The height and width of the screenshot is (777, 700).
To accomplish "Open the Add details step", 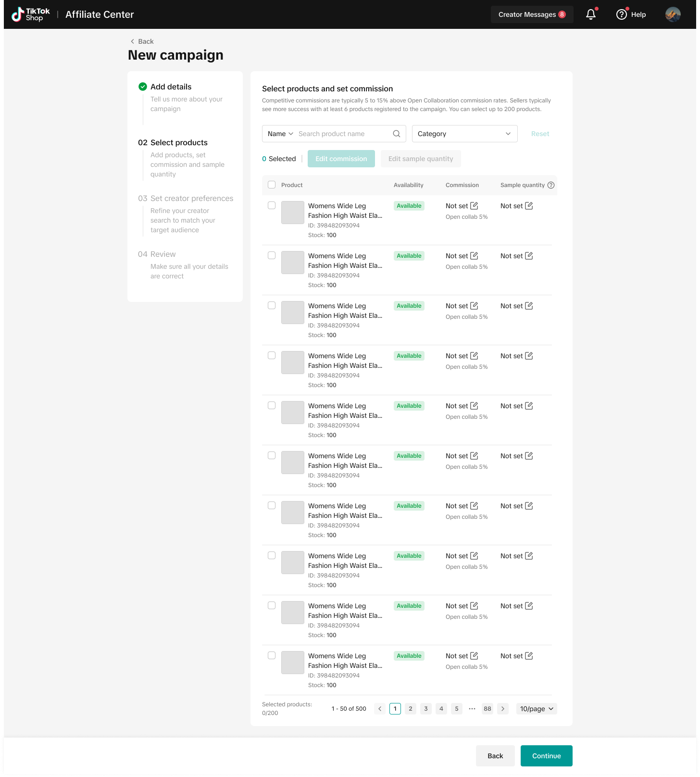I will tap(171, 87).
